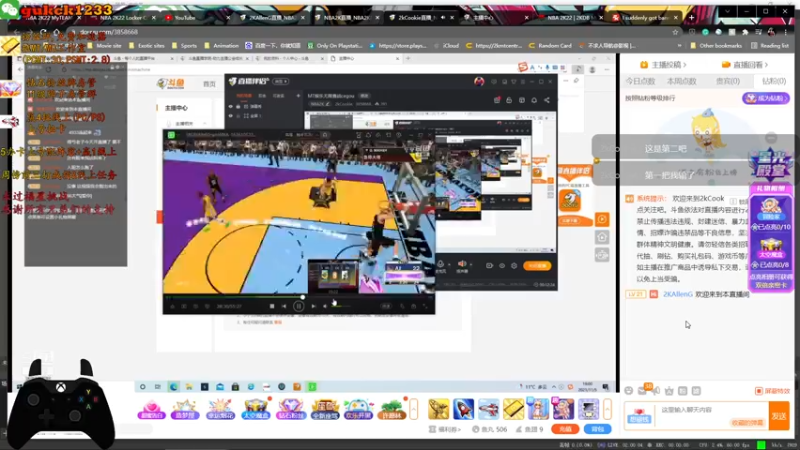Open the 幸运烟花 activity icon
This screenshot has height=450, width=800.
pyautogui.click(x=220, y=409)
